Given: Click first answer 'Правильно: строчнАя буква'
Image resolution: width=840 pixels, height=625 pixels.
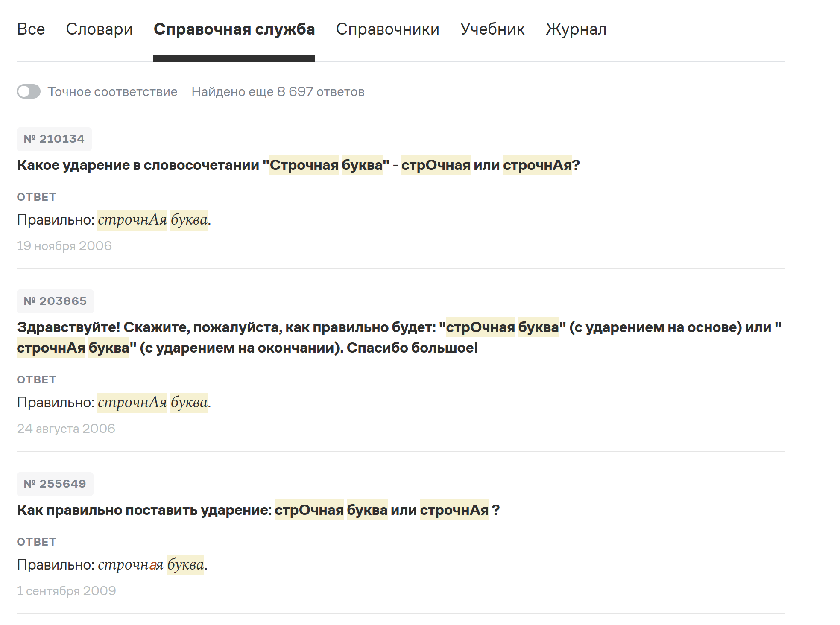Looking at the screenshot, I should [114, 220].
